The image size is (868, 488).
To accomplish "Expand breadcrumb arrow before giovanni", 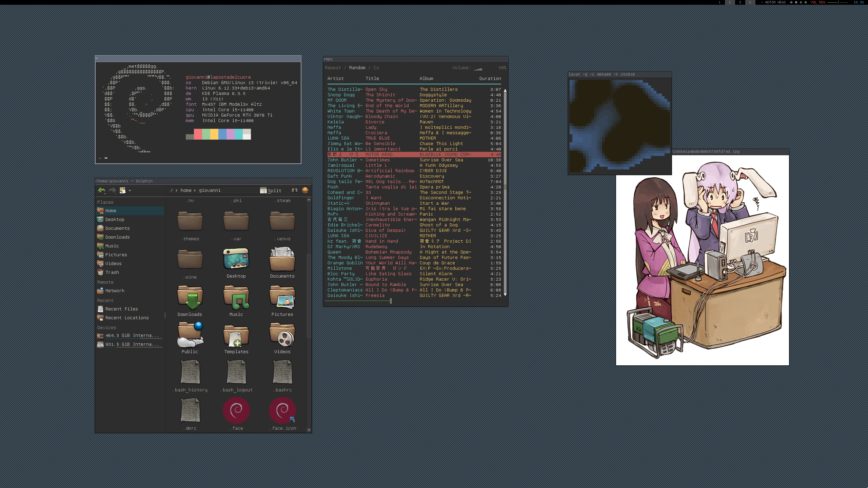I will click(195, 190).
